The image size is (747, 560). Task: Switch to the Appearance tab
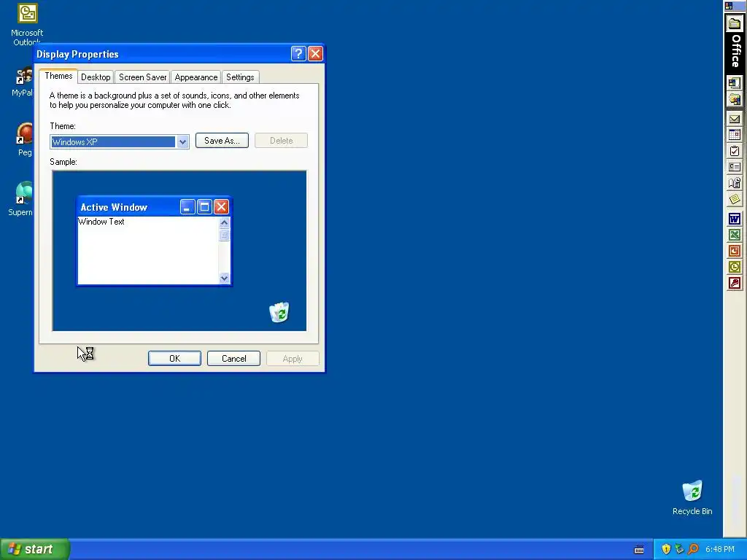click(196, 77)
